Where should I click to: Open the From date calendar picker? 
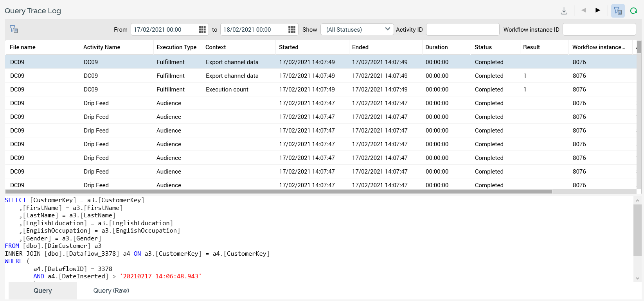(x=202, y=30)
